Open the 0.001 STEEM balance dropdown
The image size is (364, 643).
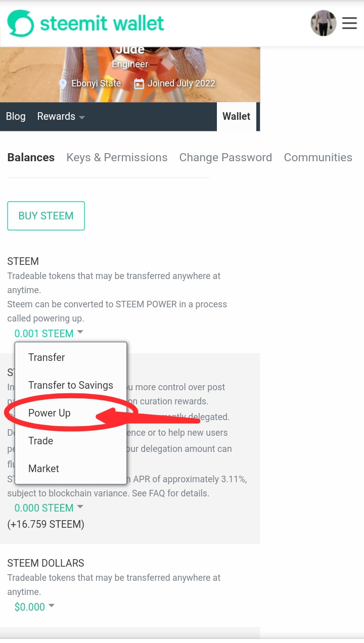[49, 334]
